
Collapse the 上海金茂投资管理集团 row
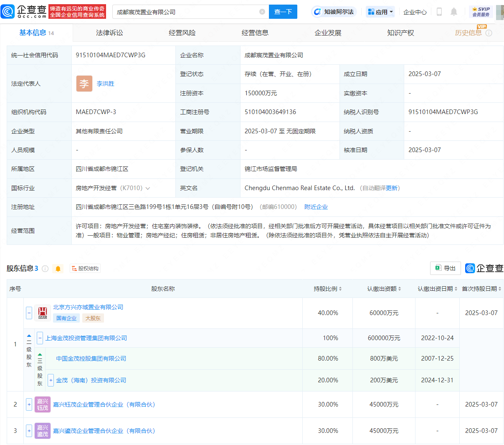point(40,338)
